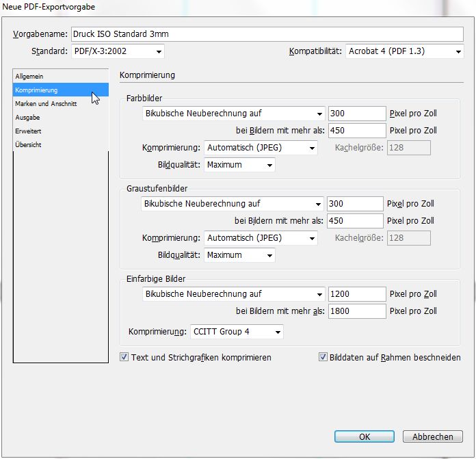476x459 pixels.
Task: Open Graustufenbilder Bildqualität dropdown
Action: (239, 255)
